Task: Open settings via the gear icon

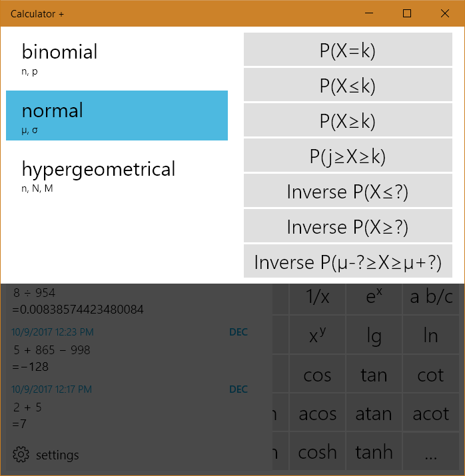Action: click(x=21, y=455)
